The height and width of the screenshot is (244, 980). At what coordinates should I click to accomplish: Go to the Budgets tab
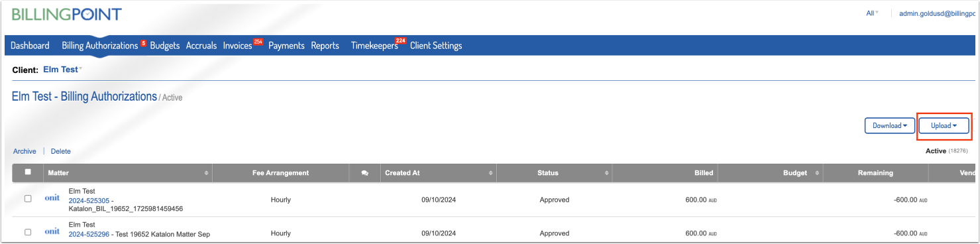click(x=165, y=46)
